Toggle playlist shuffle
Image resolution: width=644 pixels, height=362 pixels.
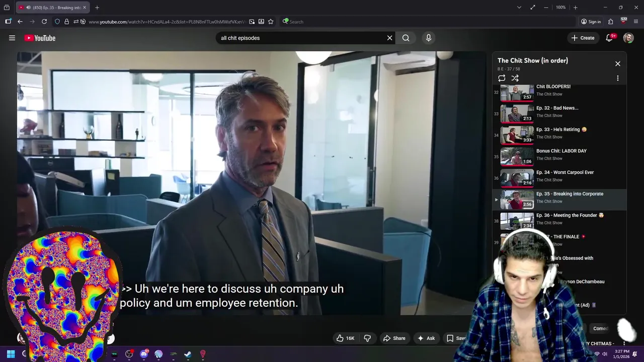point(515,78)
